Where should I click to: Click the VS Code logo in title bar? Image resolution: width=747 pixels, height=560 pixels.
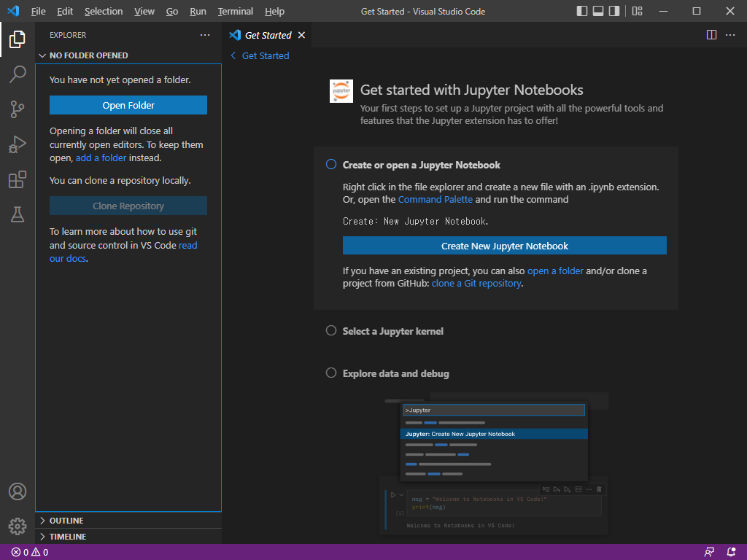[x=13, y=11]
